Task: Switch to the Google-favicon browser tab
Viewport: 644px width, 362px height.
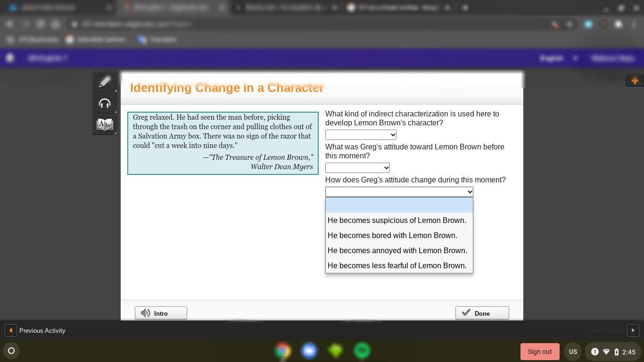Action: [x=398, y=8]
